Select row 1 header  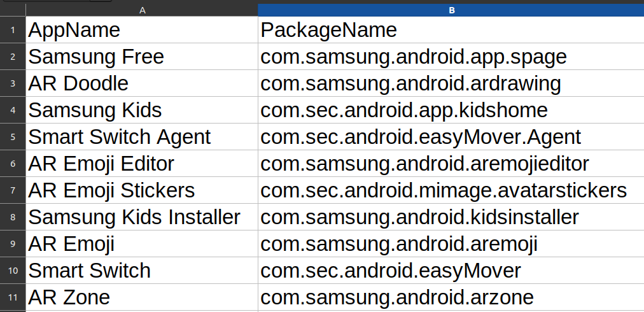13,30
